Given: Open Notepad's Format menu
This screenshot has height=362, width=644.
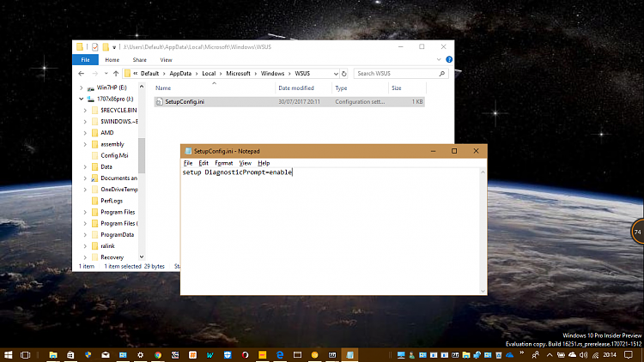Looking at the screenshot, I should point(224,163).
